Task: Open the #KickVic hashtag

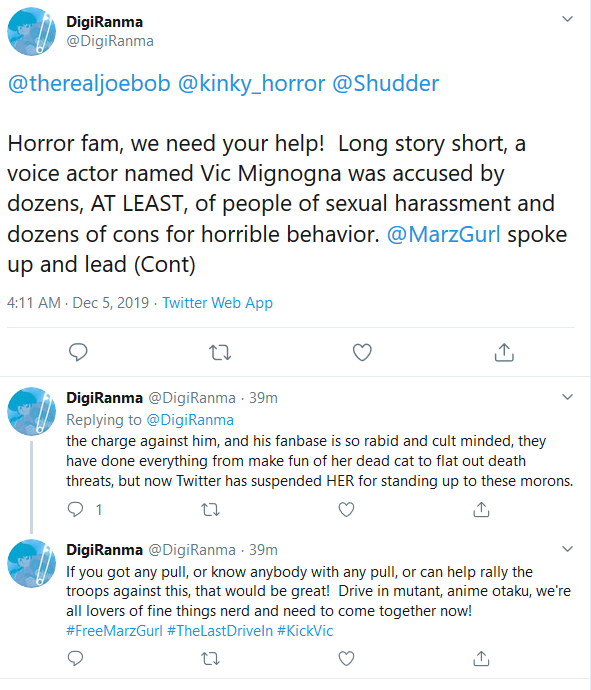Action: tap(305, 631)
